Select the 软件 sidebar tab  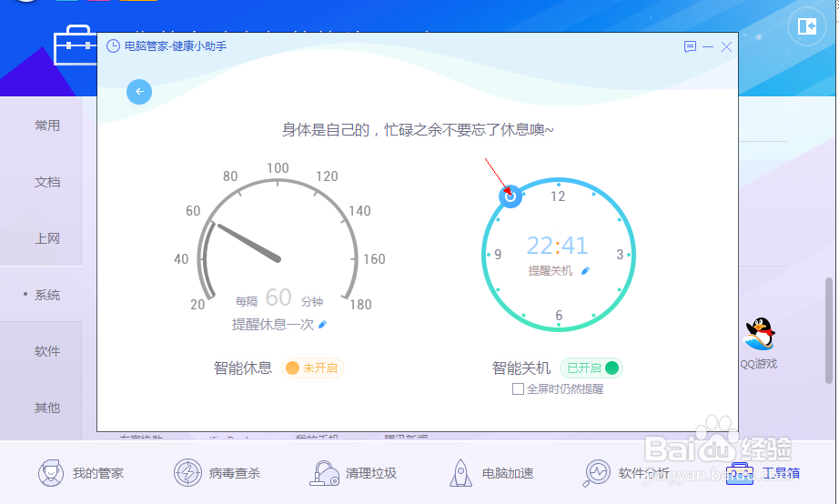tap(47, 351)
